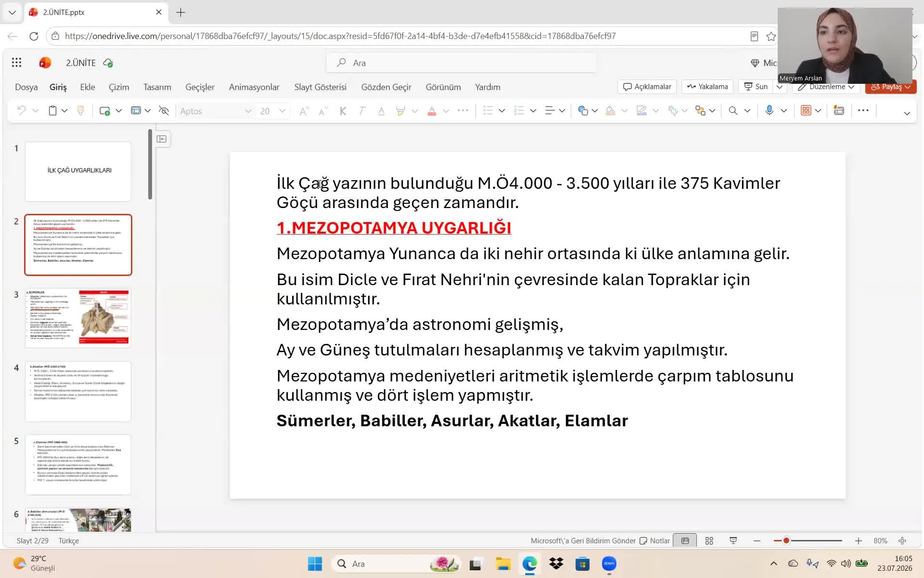Image resolution: width=924 pixels, height=578 pixels.
Task: Open the Animasyonlar tab
Action: coord(254,87)
